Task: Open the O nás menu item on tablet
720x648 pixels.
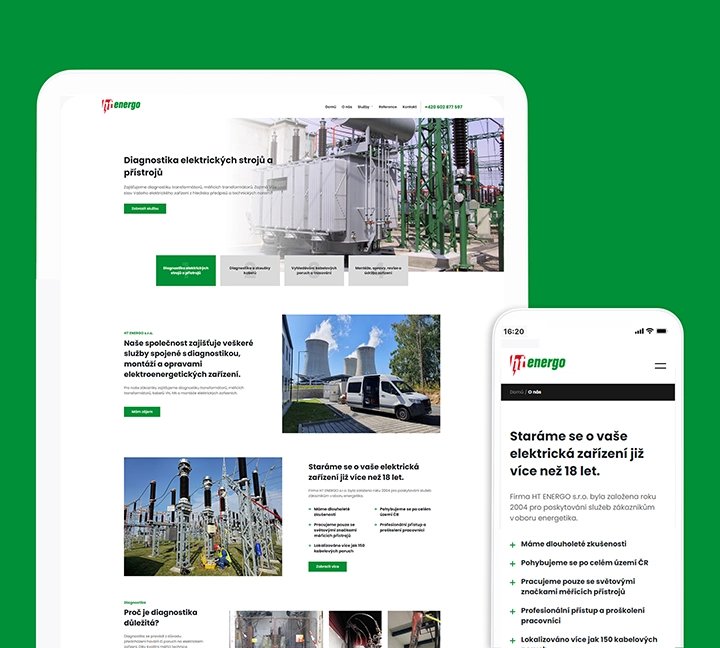Action: tap(347, 107)
